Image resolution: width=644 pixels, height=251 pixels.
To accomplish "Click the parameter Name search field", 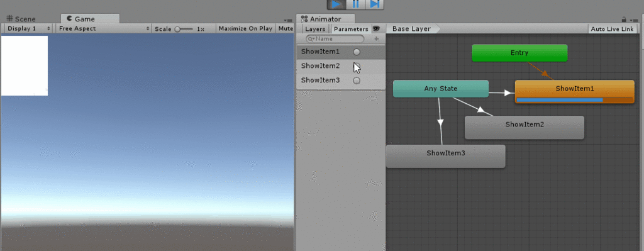I will (x=335, y=38).
